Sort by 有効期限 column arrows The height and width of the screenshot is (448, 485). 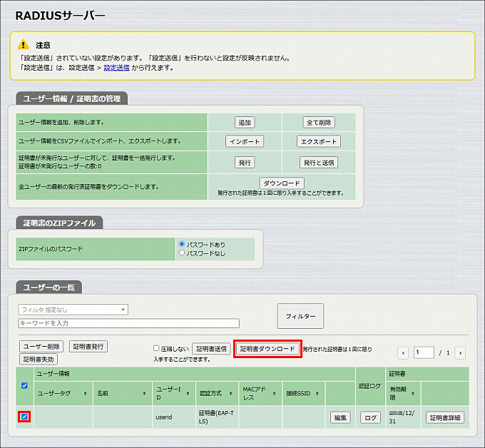point(413,394)
